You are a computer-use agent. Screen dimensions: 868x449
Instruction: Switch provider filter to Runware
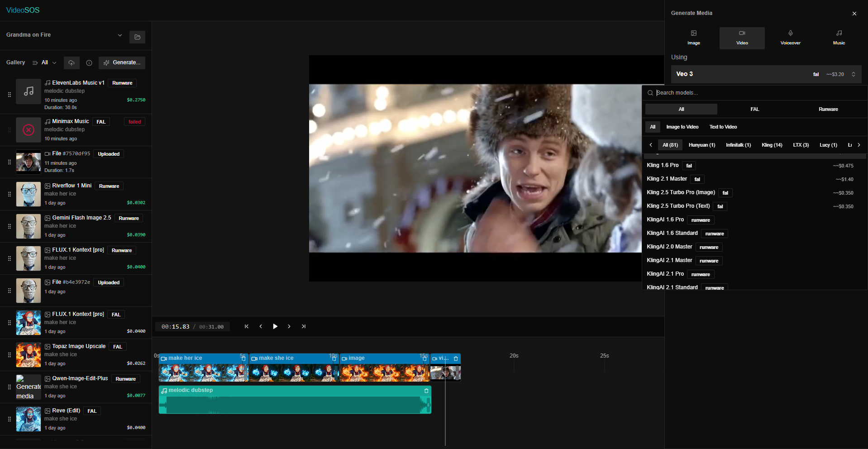click(828, 109)
